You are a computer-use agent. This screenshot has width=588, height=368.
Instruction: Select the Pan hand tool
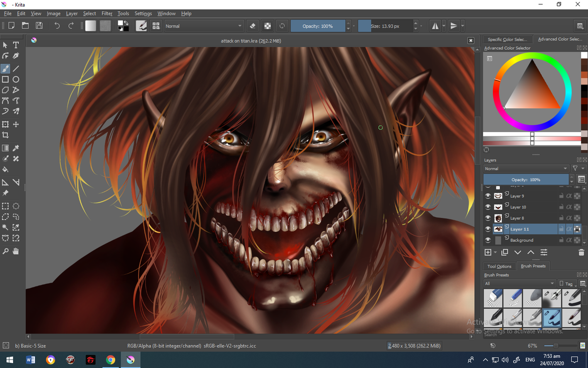click(x=16, y=251)
